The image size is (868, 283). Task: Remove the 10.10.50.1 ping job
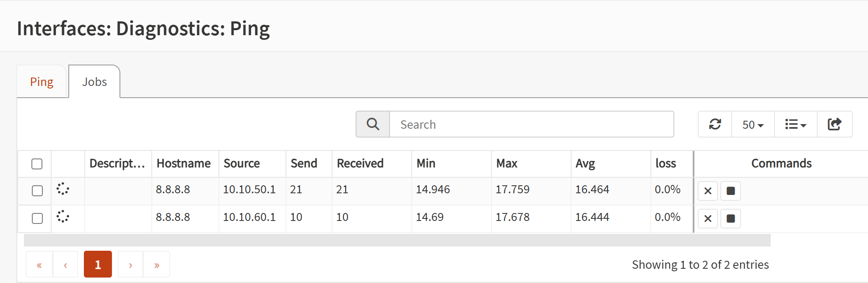pos(708,191)
